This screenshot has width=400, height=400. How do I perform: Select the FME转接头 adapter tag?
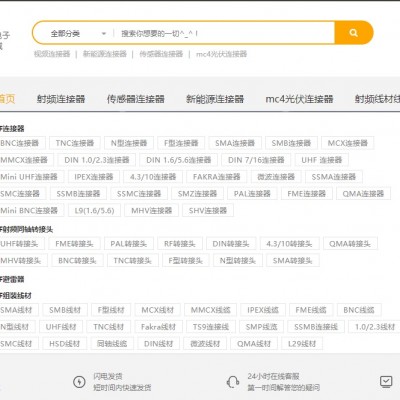(74, 244)
